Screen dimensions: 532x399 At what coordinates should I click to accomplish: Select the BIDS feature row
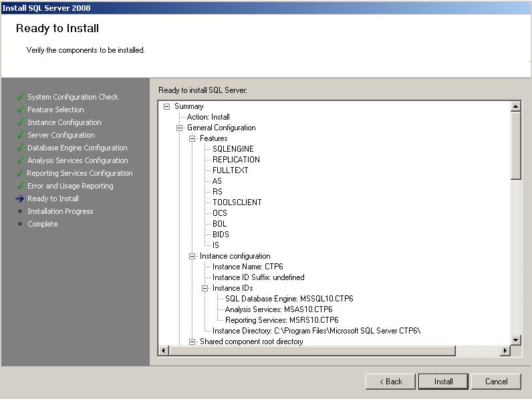point(221,235)
